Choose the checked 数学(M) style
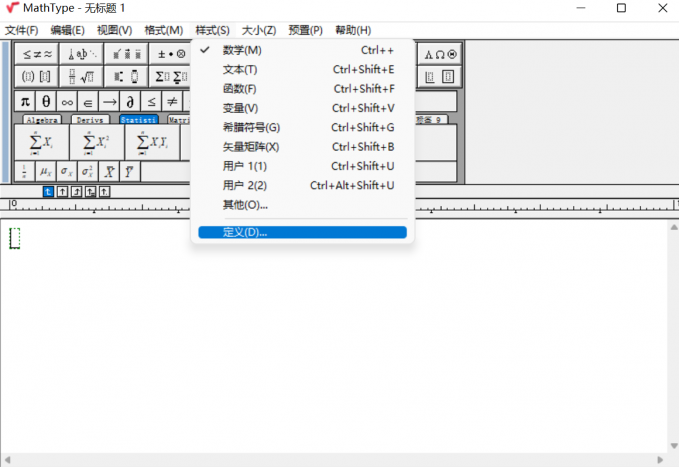Screen dimensions: 679x467 pos(302,50)
